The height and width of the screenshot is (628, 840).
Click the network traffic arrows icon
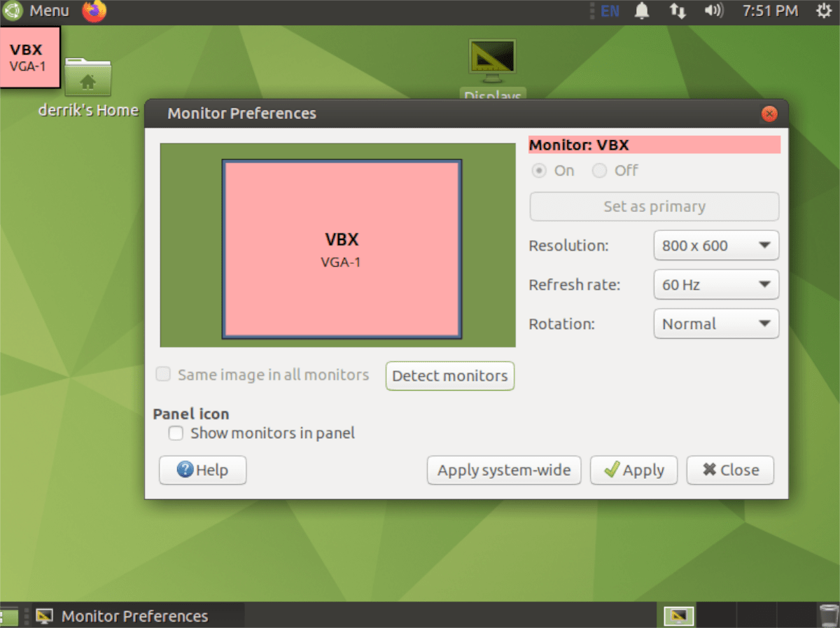(x=677, y=11)
